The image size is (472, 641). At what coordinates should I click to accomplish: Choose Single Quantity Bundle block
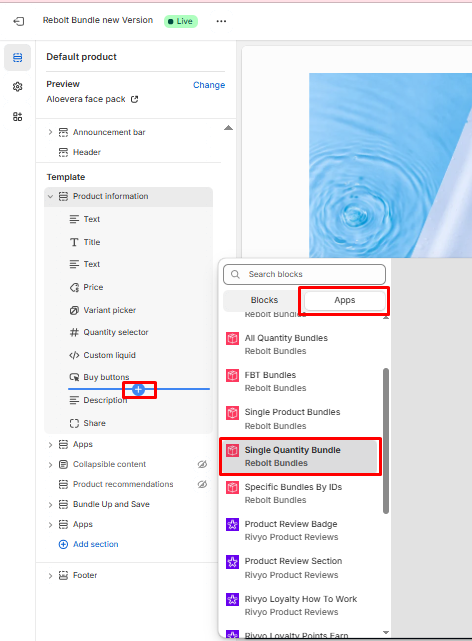pyautogui.click(x=300, y=456)
